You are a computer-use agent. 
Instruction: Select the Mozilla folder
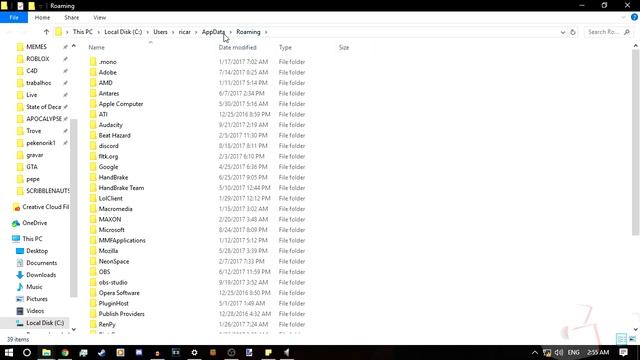(x=108, y=251)
